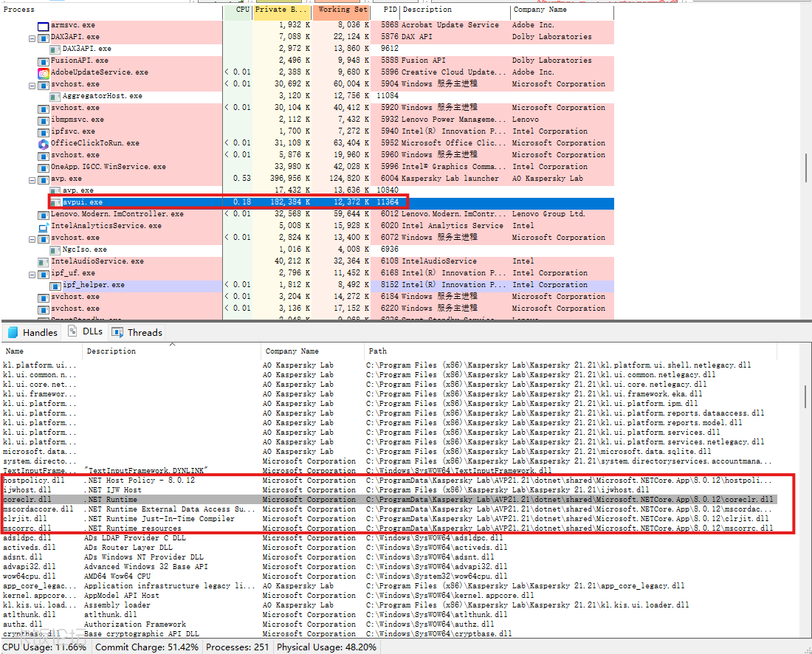Image resolution: width=812 pixels, height=654 pixels.
Task: Select the atlthunk.dll row
Action: coord(388,615)
